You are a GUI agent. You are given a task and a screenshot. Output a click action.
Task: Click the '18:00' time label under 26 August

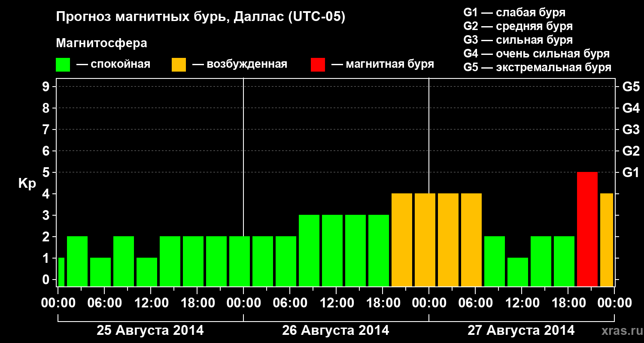tap(383, 303)
